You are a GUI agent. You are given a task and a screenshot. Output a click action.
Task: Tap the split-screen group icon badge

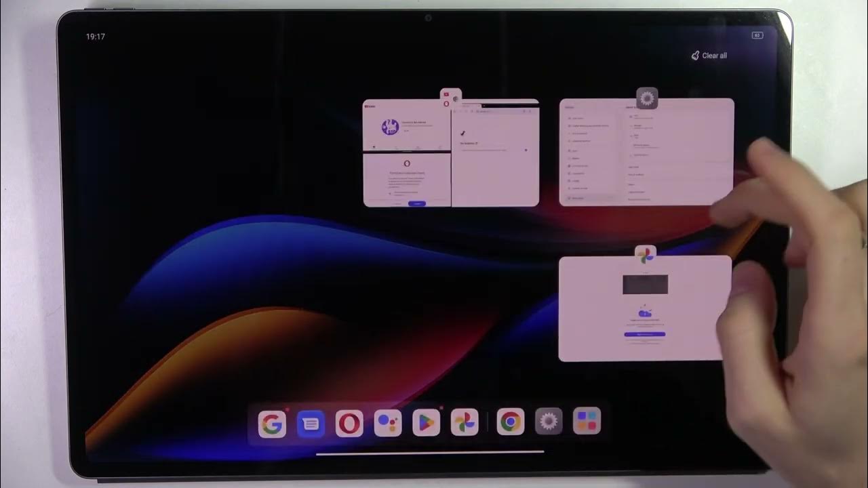pos(451,98)
